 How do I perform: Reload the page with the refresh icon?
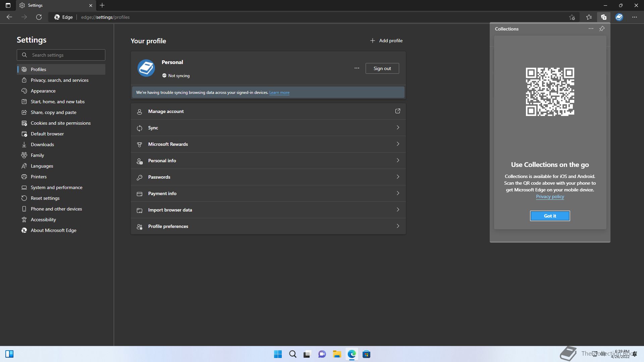coord(39,17)
